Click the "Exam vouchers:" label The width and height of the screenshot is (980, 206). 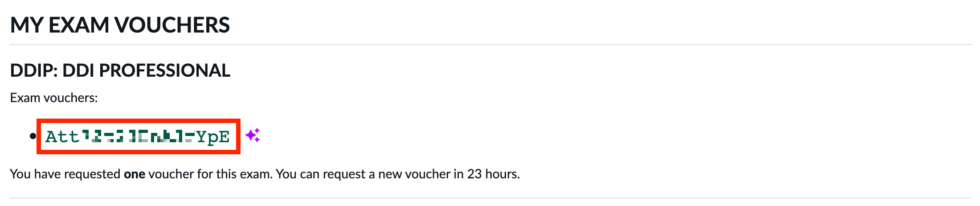click(x=54, y=98)
